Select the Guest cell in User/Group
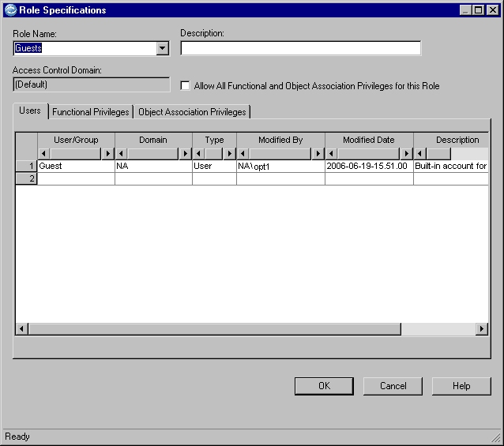 [76, 166]
